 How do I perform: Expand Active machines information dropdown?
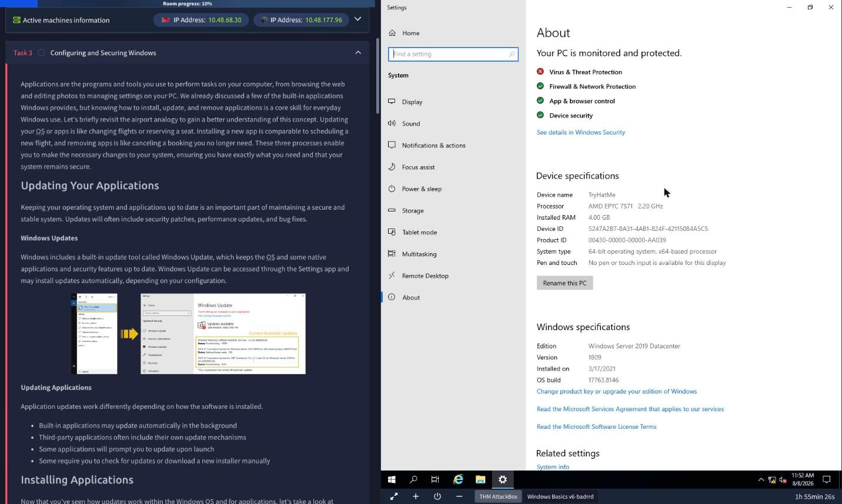click(x=357, y=19)
